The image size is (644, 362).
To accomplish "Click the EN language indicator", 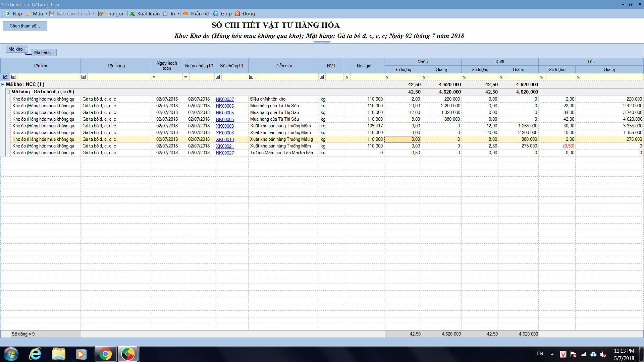I will (x=540, y=354).
